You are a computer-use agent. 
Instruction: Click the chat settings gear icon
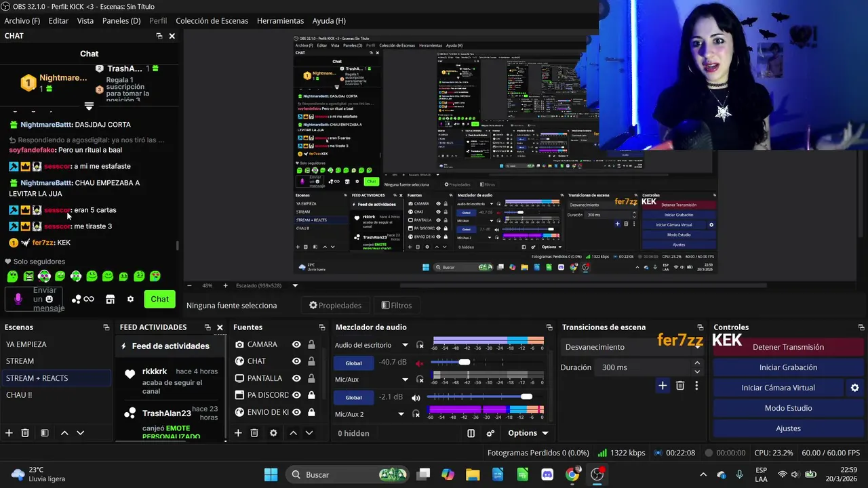[x=130, y=299]
